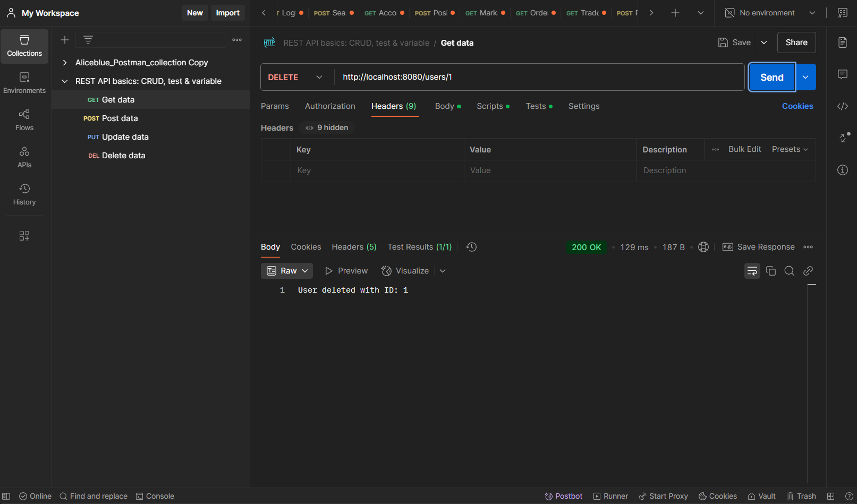Select the Delete data request
Image resolution: width=857 pixels, height=504 pixels.
coord(150,156)
